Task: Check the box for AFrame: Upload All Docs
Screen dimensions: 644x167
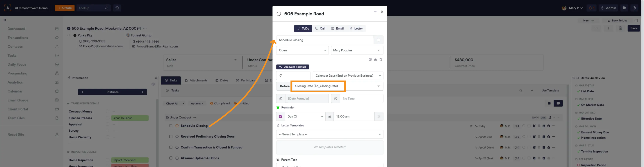Action: point(171,158)
